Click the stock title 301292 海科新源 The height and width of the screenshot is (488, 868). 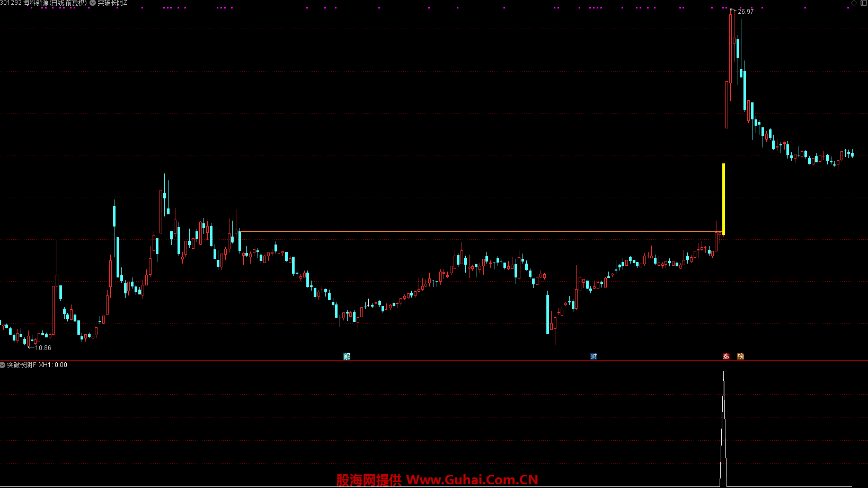point(24,3)
